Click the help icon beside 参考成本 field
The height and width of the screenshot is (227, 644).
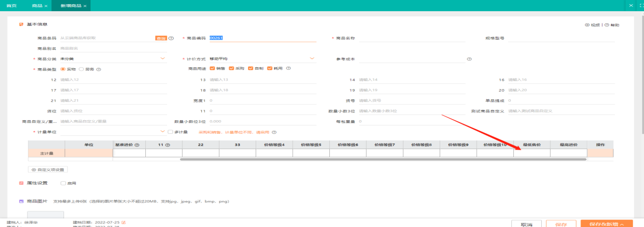coord(469,59)
